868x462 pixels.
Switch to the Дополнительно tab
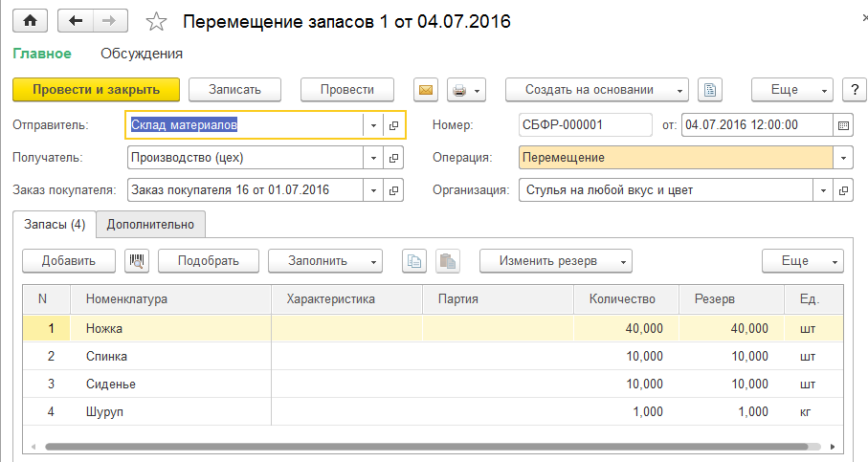coord(151,225)
